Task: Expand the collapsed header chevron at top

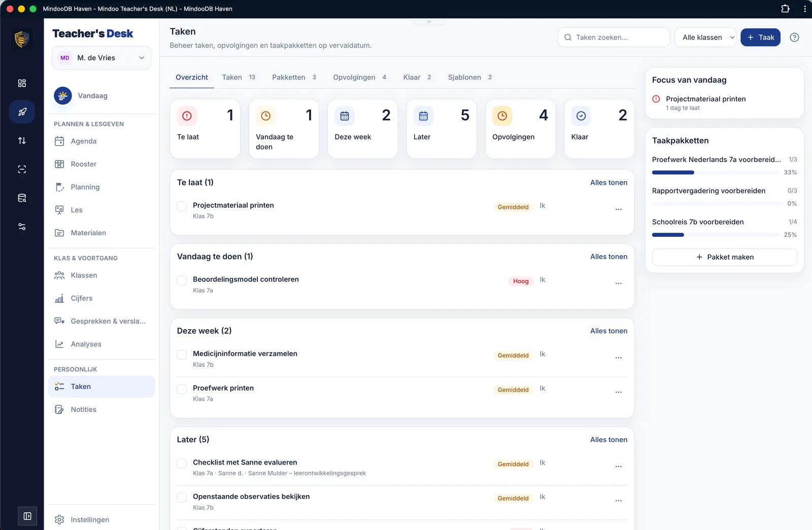Action: click(x=429, y=21)
